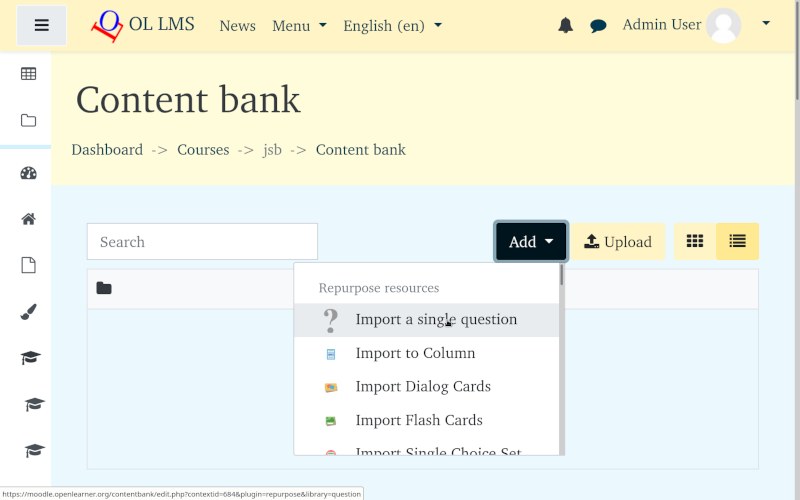The height and width of the screenshot is (500, 800).
Task: Open the hamburger side panel button
Action: (x=41, y=26)
